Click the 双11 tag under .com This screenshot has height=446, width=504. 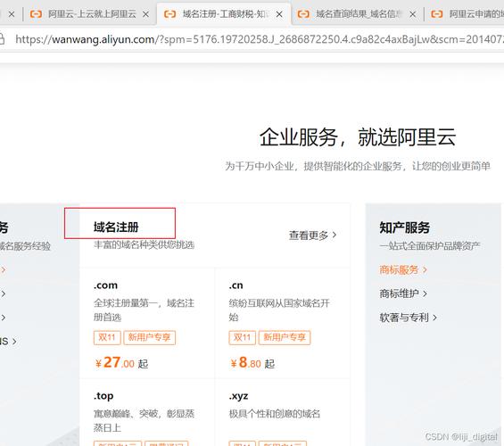pyautogui.click(x=107, y=337)
